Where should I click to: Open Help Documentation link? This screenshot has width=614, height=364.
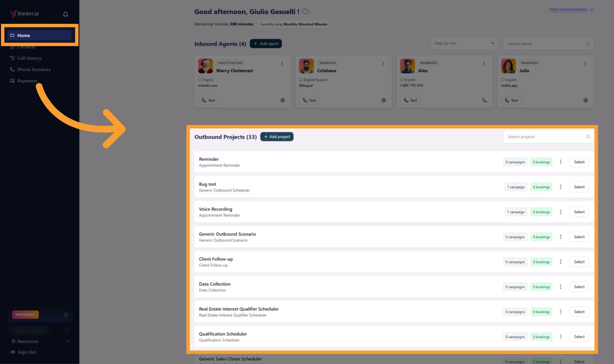click(568, 9)
